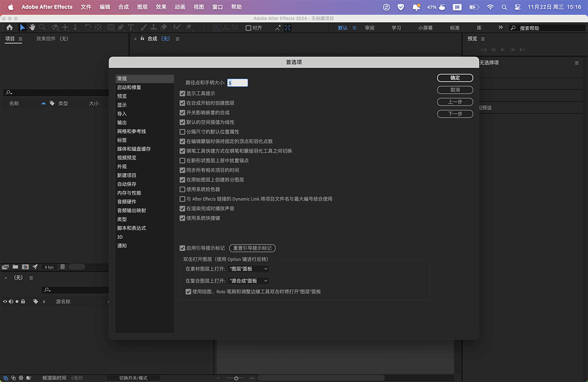
Task: Open macOS Spotlight search
Action: [x=505, y=7]
